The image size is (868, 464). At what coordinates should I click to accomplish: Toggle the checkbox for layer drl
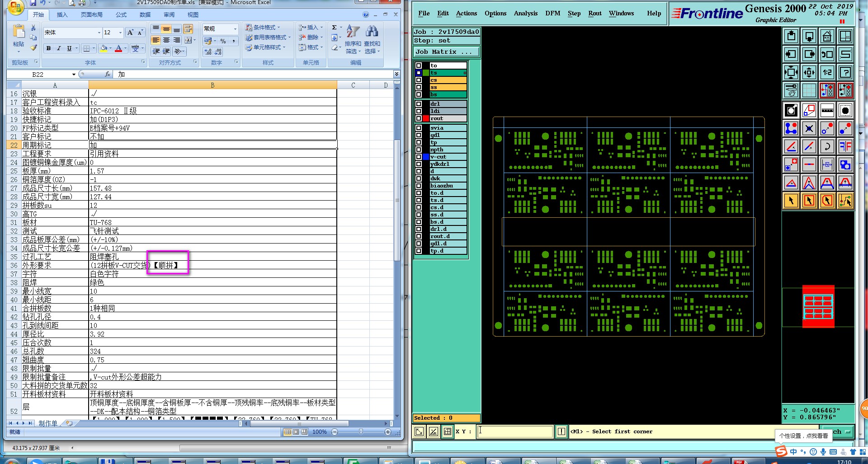419,104
